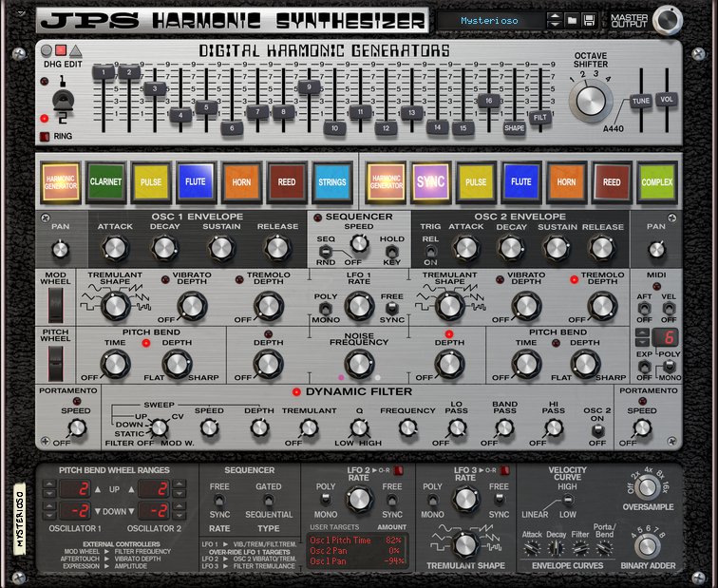The width and height of the screenshot is (718, 588).
Task: Toggle the POLY/MONO voice switch
Action: tap(669, 366)
